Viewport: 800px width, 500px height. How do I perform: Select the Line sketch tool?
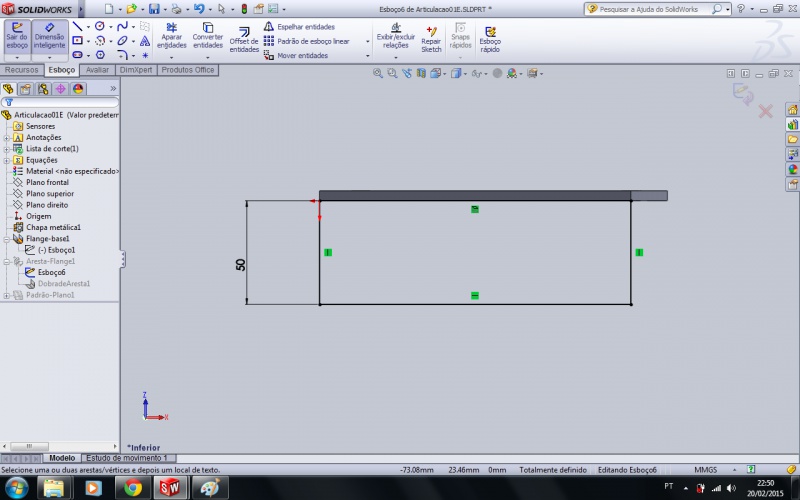(78, 27)
